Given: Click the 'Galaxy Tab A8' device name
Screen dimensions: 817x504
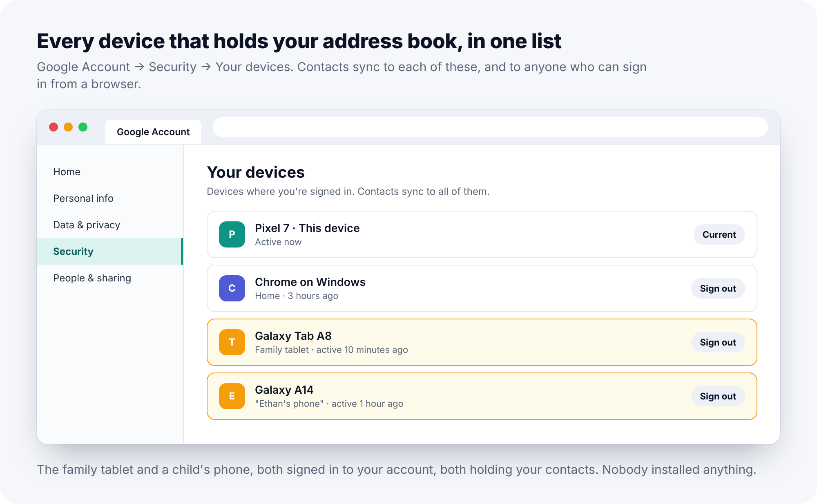Looking at the screenshot, I should (x=293, y=336).
